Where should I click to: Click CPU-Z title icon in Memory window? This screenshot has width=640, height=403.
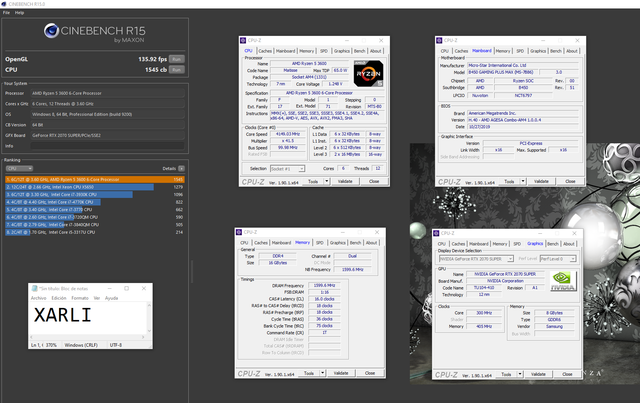(239, 232)
